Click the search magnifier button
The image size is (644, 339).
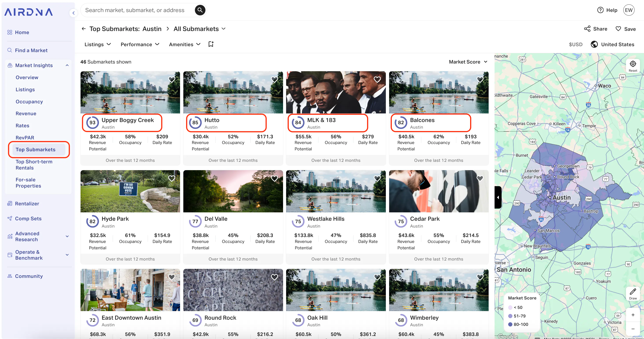[200, 10]
